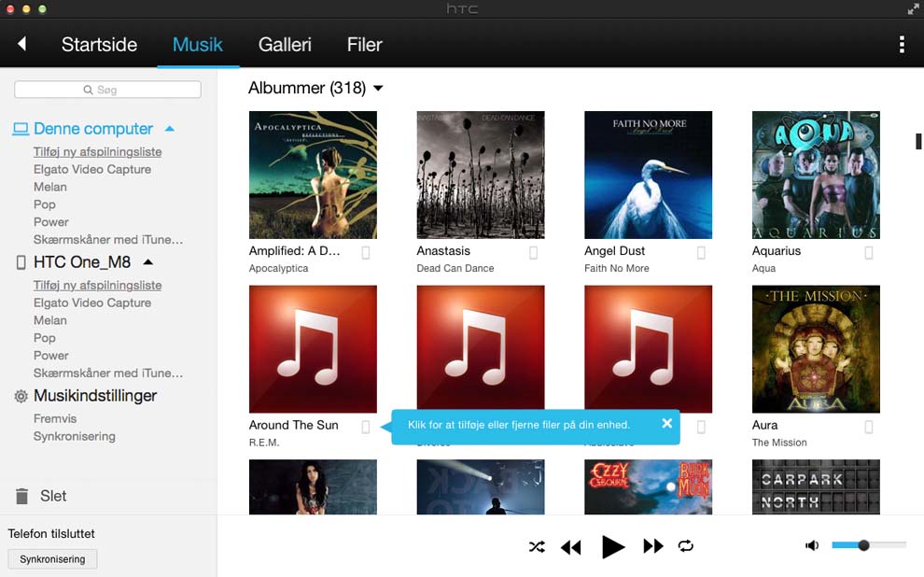Collapse the HTC One_M8 section

[x=147, y=261]
